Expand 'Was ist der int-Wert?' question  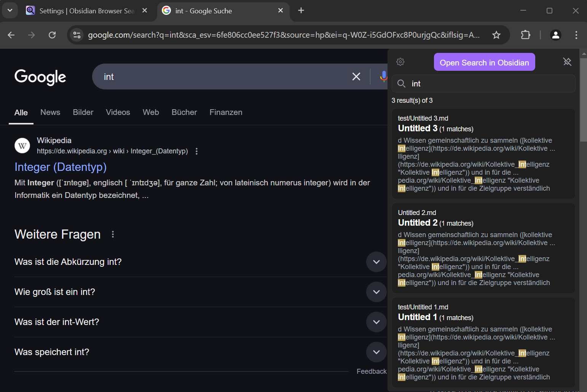[x=376, y=322]
